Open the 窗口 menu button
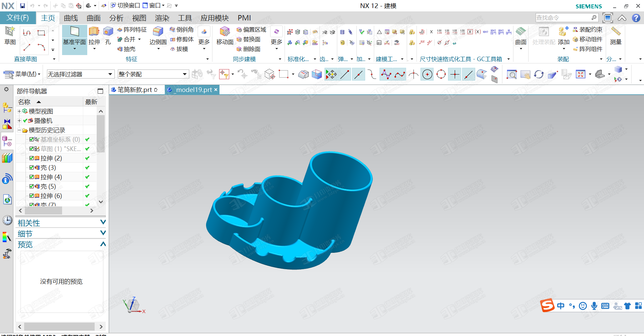This screenshot has height=336, width=644. point(153,6)
